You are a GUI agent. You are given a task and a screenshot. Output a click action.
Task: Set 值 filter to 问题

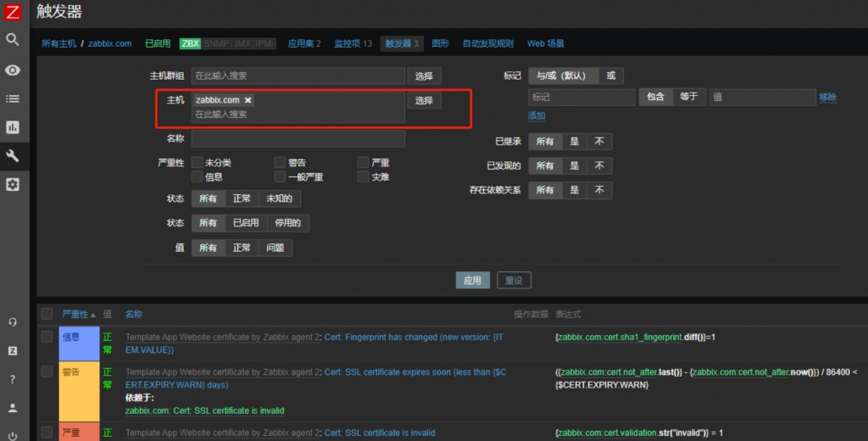(x=275, y=248)
